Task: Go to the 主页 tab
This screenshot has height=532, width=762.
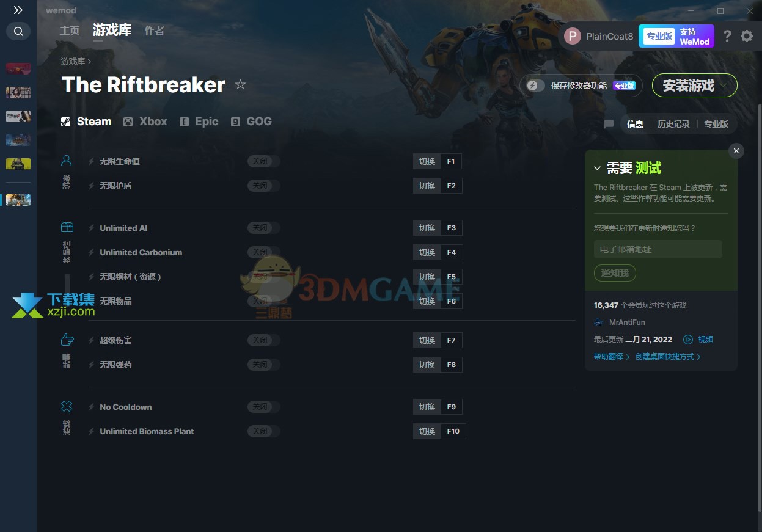Action: point(70,31)
